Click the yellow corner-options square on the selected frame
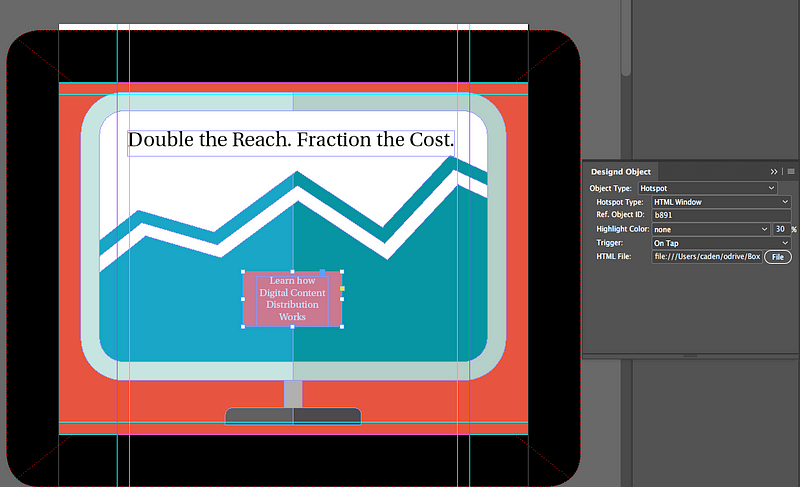 tap(342, 289)
